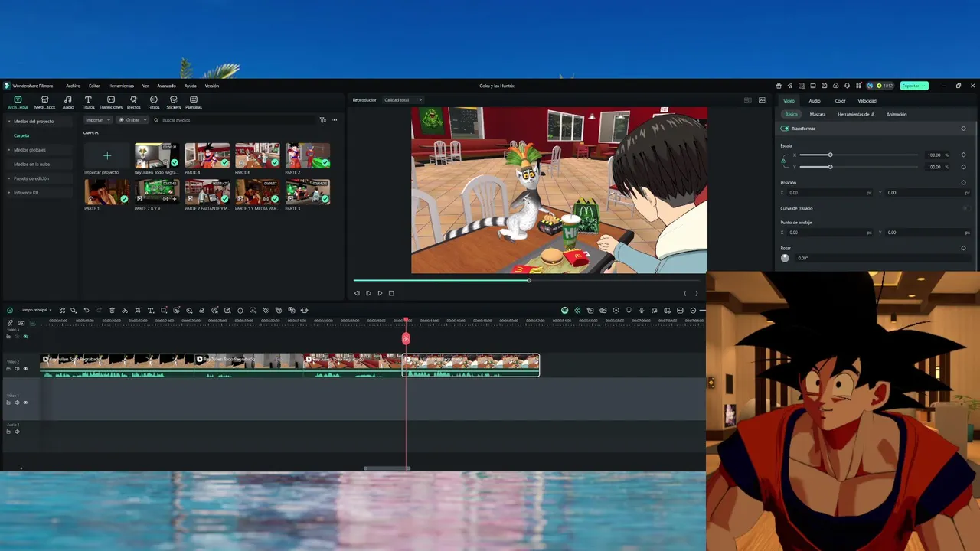The image size is (980, 551).
Task: Expand Influence Kit section
Action: coord(9,193)
